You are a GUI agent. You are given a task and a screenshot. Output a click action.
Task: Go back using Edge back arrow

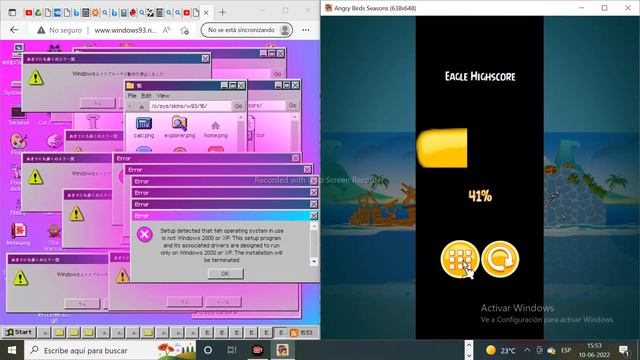pyautogui.click(x=14, y=30)
